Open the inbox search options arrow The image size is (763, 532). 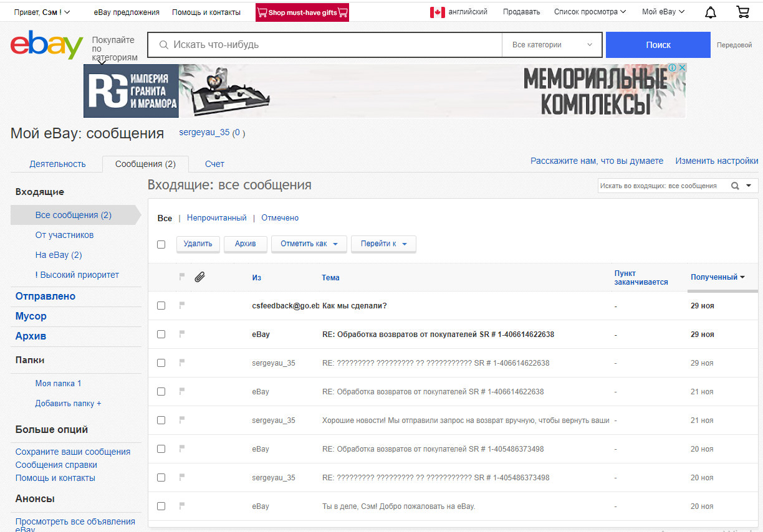[749, 186]
